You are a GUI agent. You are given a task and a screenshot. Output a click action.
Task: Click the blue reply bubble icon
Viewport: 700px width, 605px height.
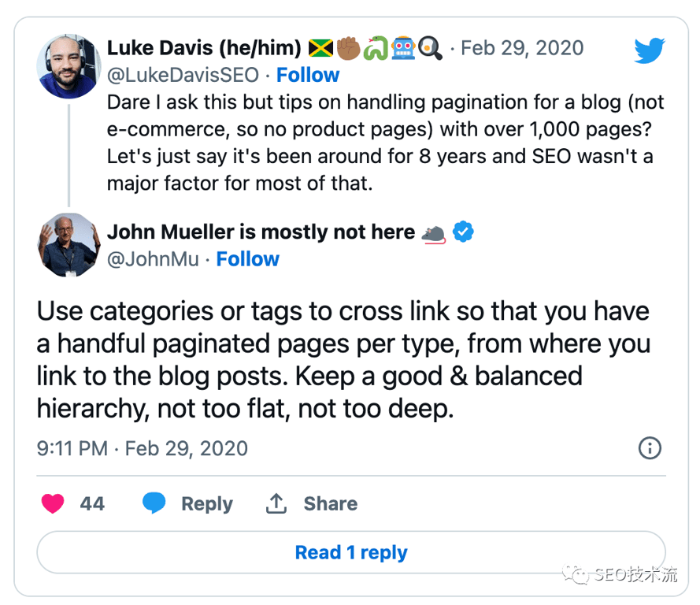pyautogui.click(x=154, y=503)
